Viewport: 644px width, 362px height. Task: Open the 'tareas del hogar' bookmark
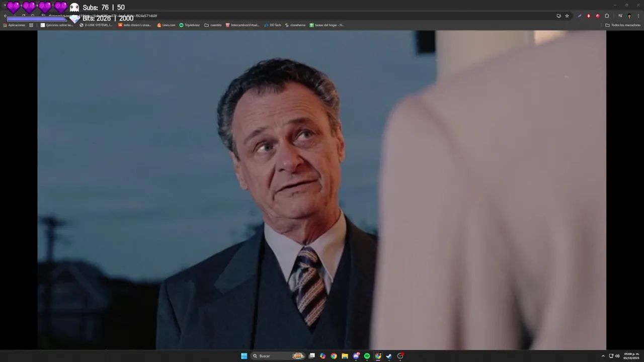[327, 25]
